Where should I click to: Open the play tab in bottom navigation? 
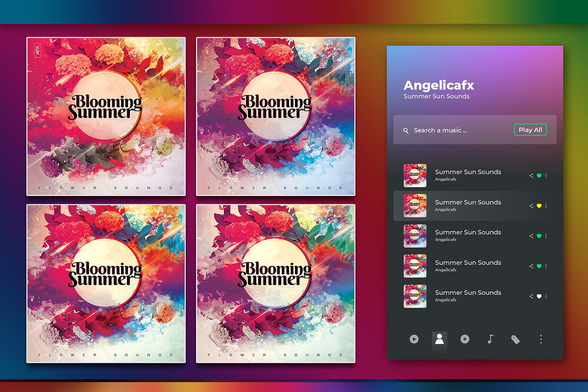(x=414, y=339)
